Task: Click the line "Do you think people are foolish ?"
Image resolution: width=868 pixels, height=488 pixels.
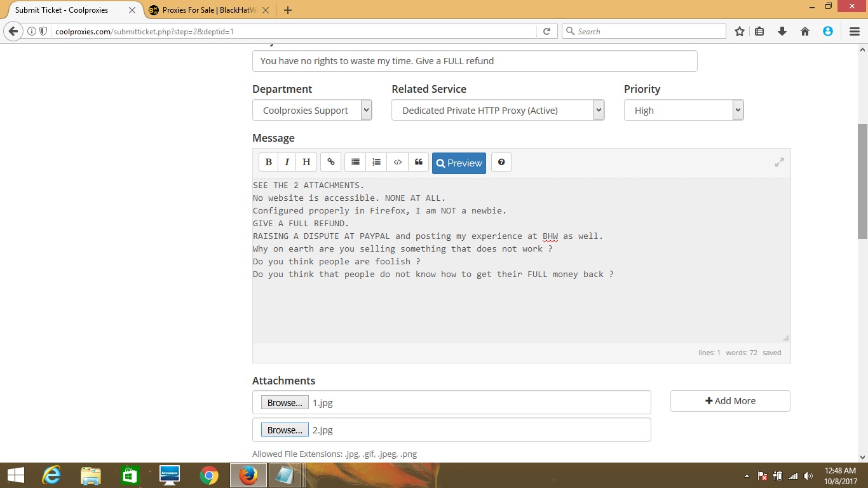Action: [x=337, y=261]
